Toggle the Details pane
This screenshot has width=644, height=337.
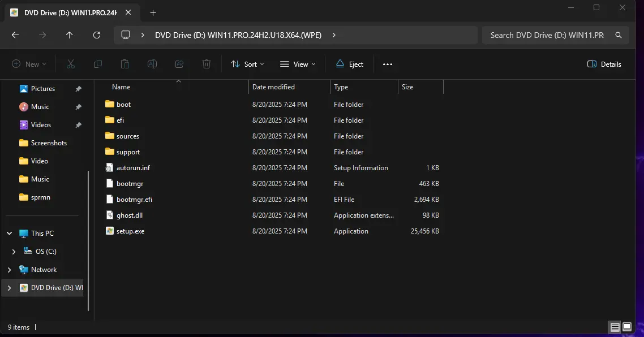pyautogui.click(x=604, y=64)
